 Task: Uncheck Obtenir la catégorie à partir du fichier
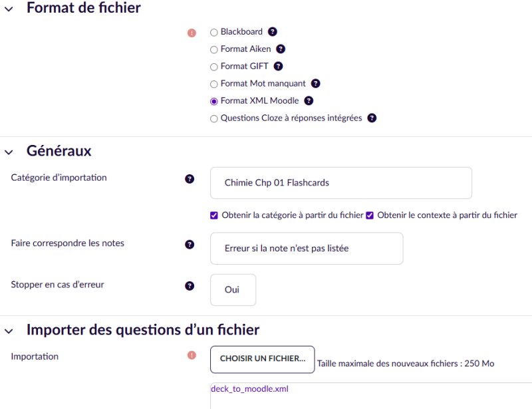pyautogui.click(x=214, y=215)
